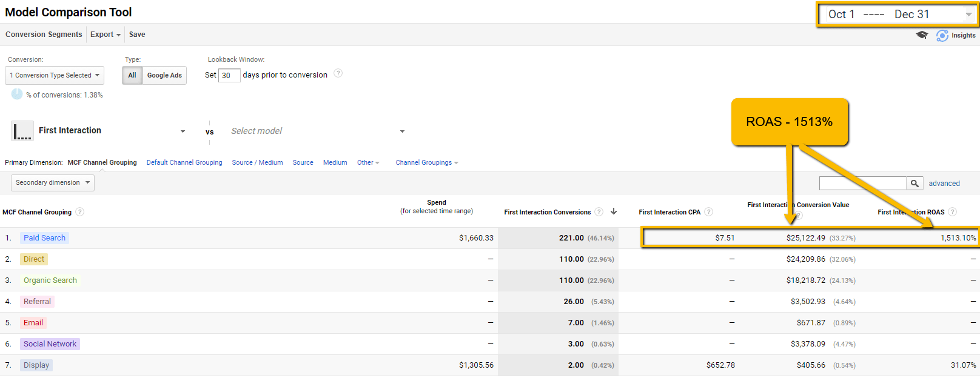The image size is (980, 378).
Task: Click the Model Comparison Tool title
Action: pyautogui.click(x=69, y=12)
